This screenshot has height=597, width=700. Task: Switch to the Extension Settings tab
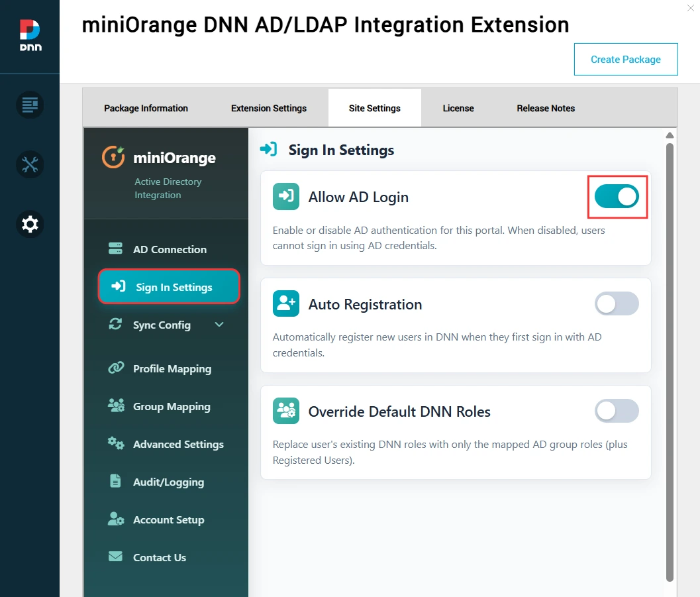pos(269,108)
